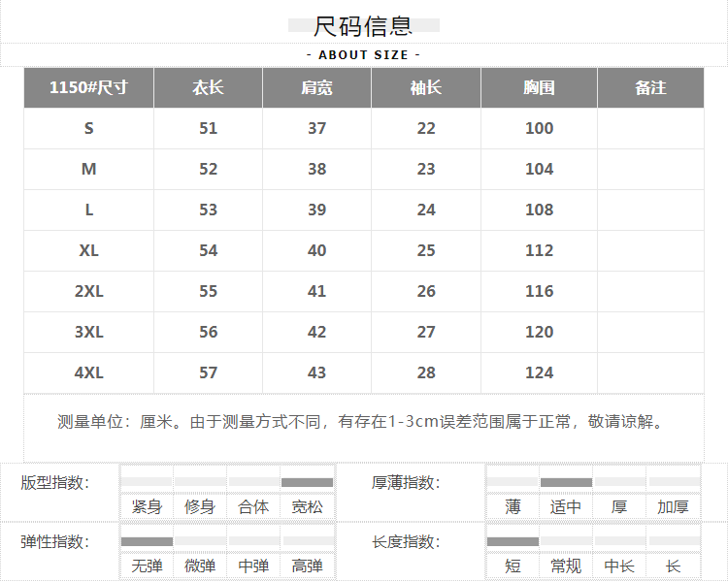Viewport: 728px width, 582px height.
Task: Choose the 中长 length option
Action: tap(619, 566)
